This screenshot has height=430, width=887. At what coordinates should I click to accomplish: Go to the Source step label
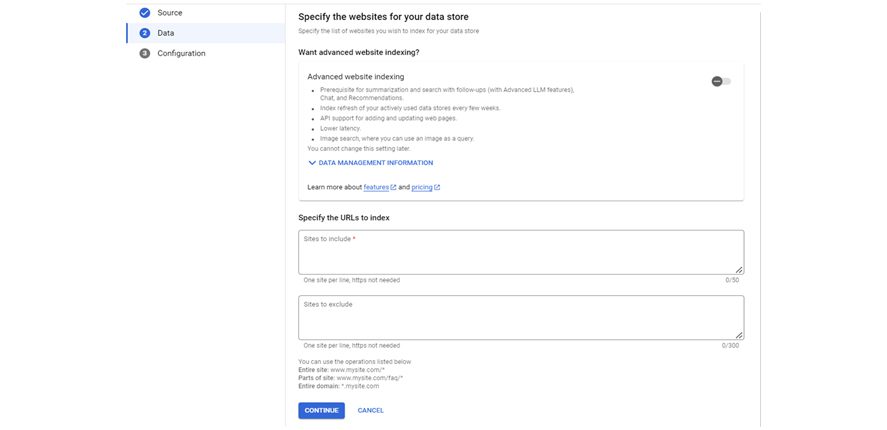click(x=170, y=13)
